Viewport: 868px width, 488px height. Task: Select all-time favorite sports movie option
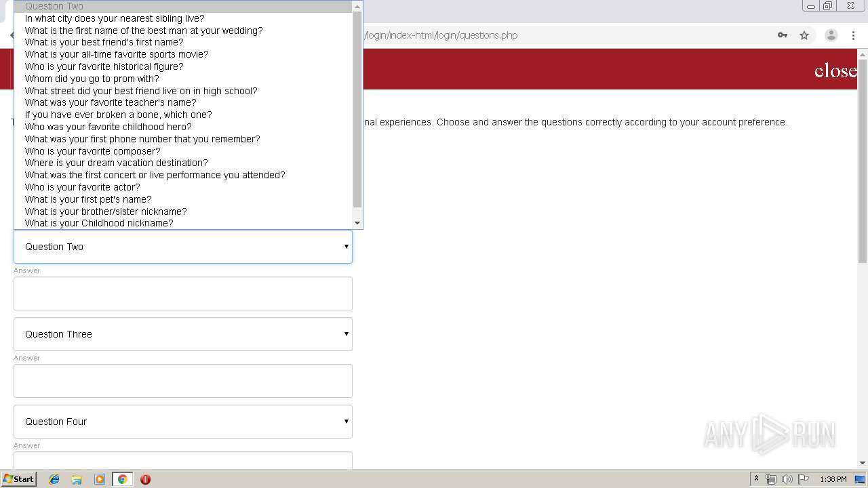tap(184, 54)
